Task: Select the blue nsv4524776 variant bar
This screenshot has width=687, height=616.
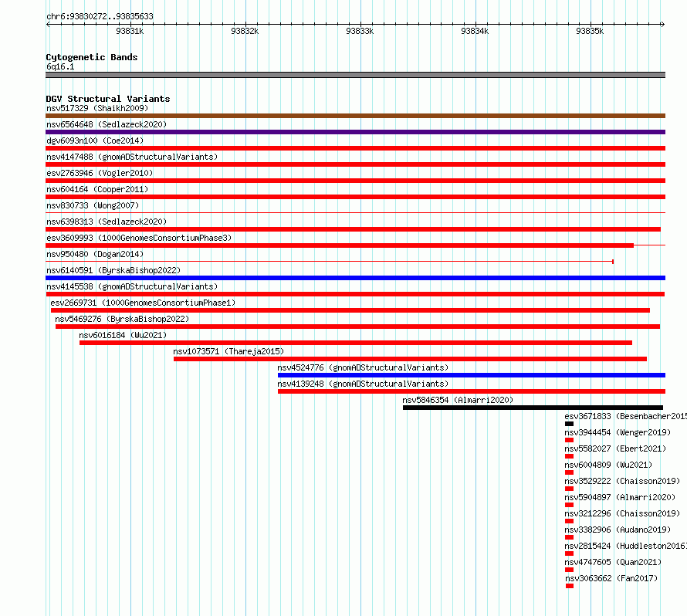Action: pyautogui.click(x=472, y=375)
